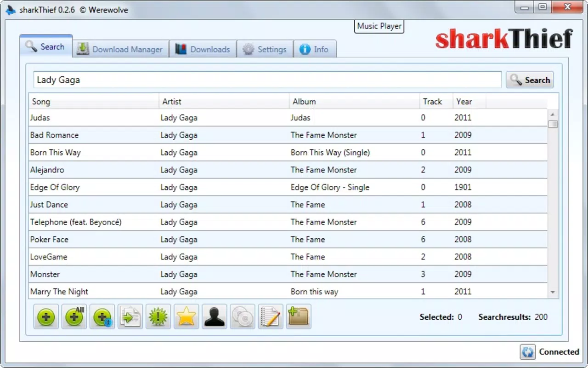Click the black person silhouette artist icon

coord(214,316)
